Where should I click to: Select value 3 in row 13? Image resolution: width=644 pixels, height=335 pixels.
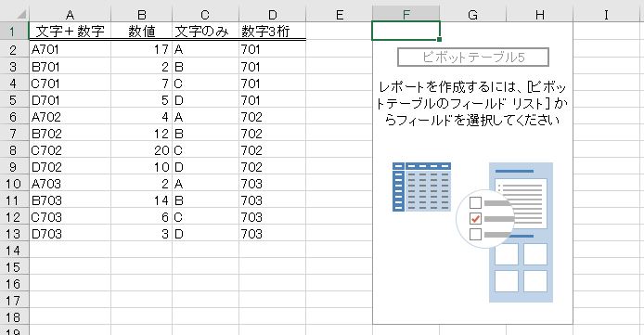(x=141, y=234)
